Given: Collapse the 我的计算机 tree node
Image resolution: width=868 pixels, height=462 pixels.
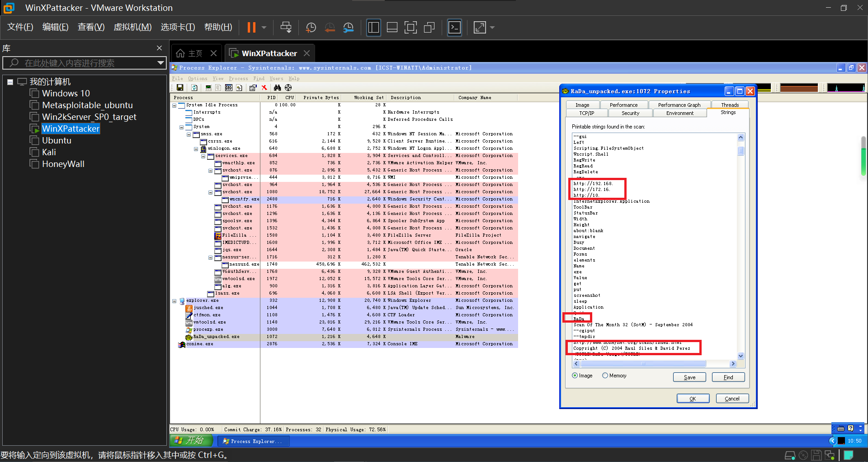Looking at the screenshot, I should click(x=10, y=82).
